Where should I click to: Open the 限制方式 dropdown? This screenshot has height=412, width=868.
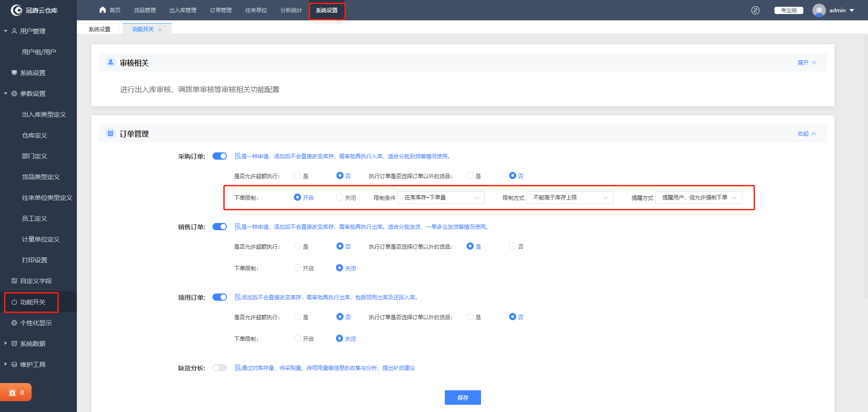(x=570, y=198)
